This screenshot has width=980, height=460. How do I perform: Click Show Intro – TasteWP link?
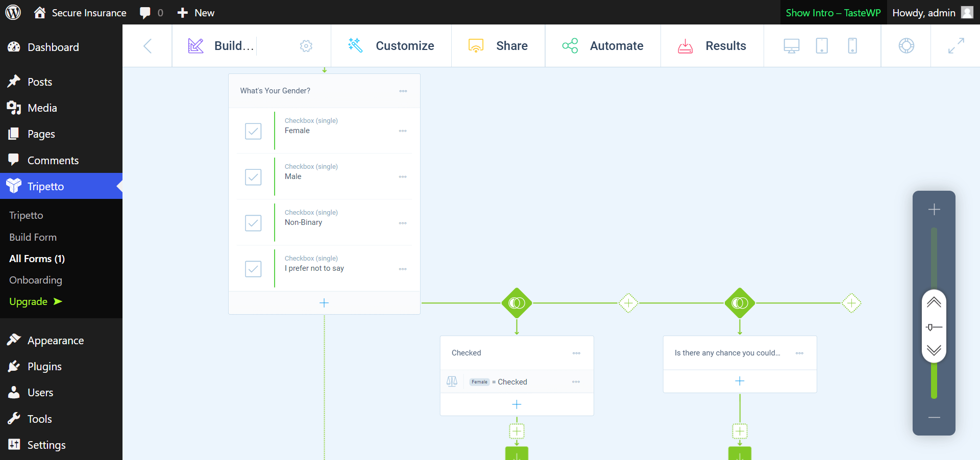coord(833,12)
